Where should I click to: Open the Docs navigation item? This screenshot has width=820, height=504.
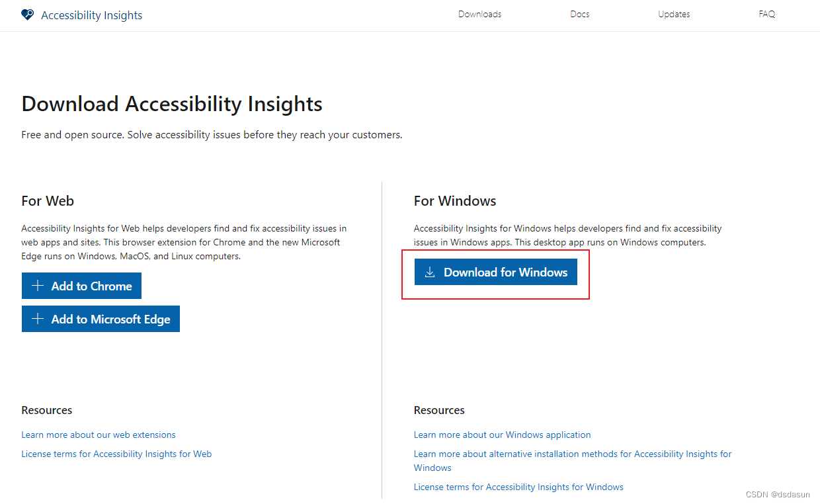coord(579,14)
